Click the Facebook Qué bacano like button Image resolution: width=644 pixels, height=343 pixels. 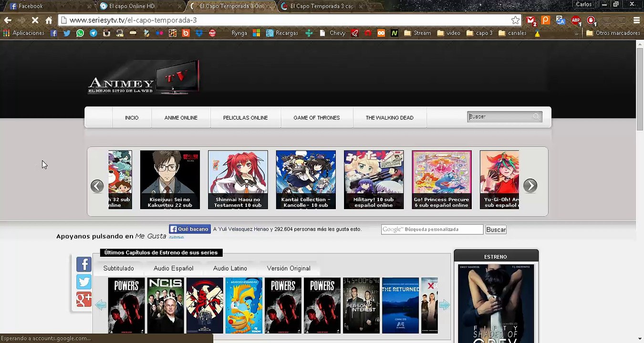click(189, 229)
